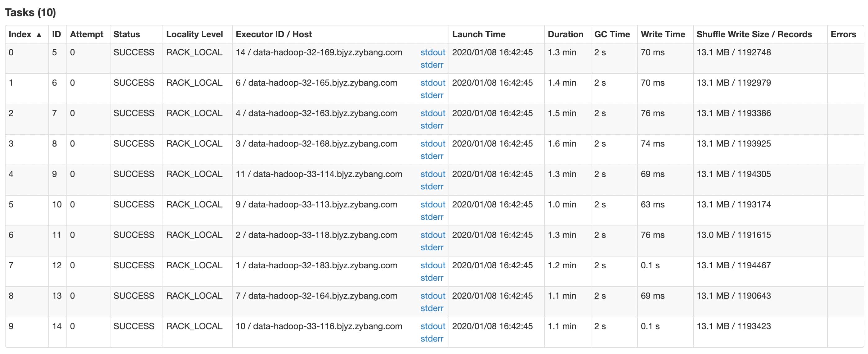Open stderr for data-hadoop-32-168 host
868x354 pixels.
[x=432, y=156]
